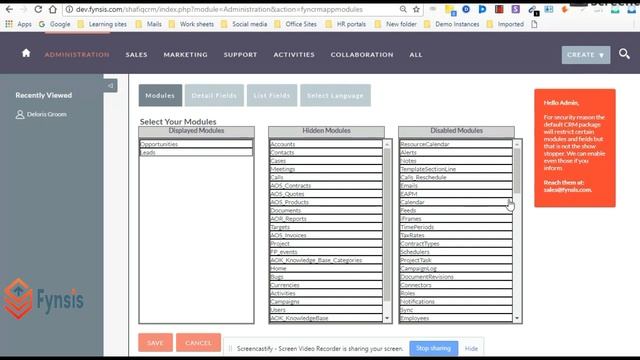This screenshot has height=360, width=640.
Task: Open Activities menu
Action: (294, 55)
